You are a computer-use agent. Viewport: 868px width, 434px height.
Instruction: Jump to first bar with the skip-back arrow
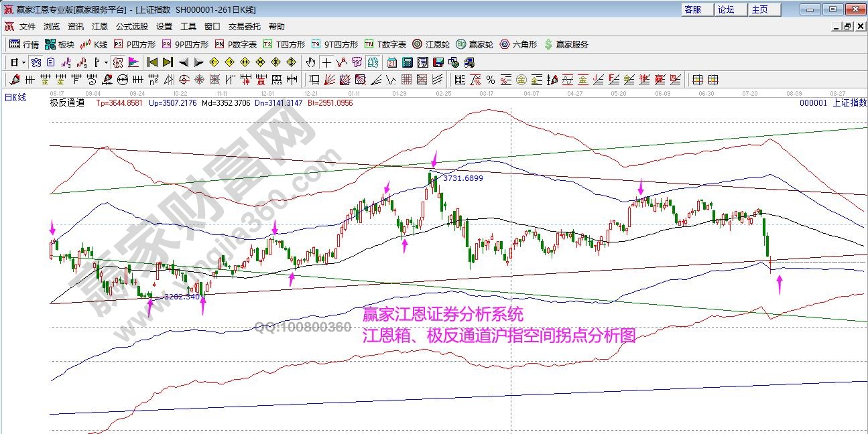tap(152, 62)
